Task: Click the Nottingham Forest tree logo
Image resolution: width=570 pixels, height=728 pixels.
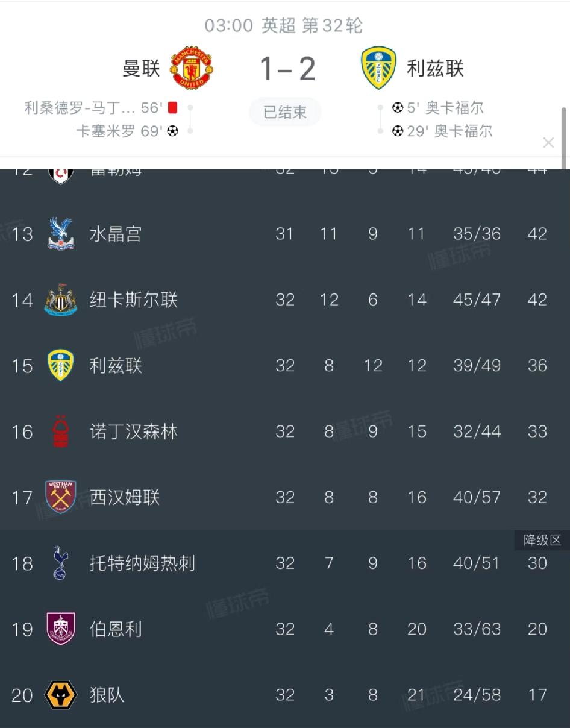Action: (x=60, y=431)
